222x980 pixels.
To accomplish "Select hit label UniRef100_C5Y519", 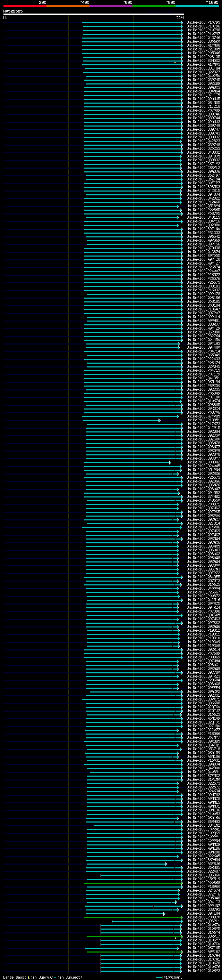I will point(203,879).
